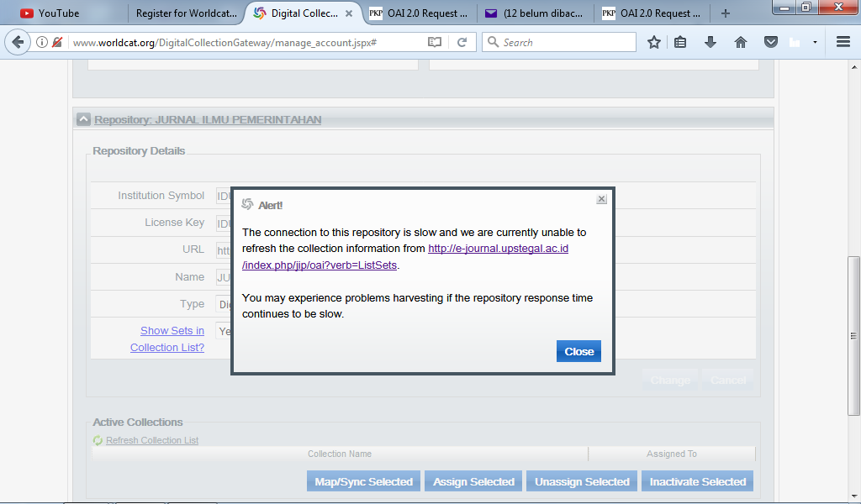
Task: Switch to the Register for Worldcat tab
Action: tap(185, 13)
